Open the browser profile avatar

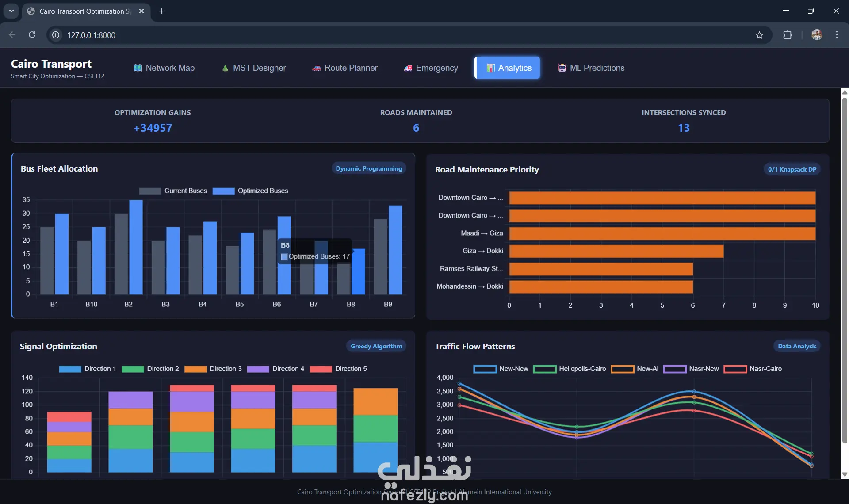point(817,35)
